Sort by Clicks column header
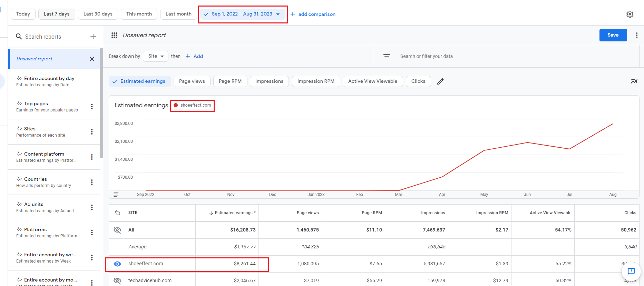Viewport: 644px width, 286px height. click(x=630, y=213)
